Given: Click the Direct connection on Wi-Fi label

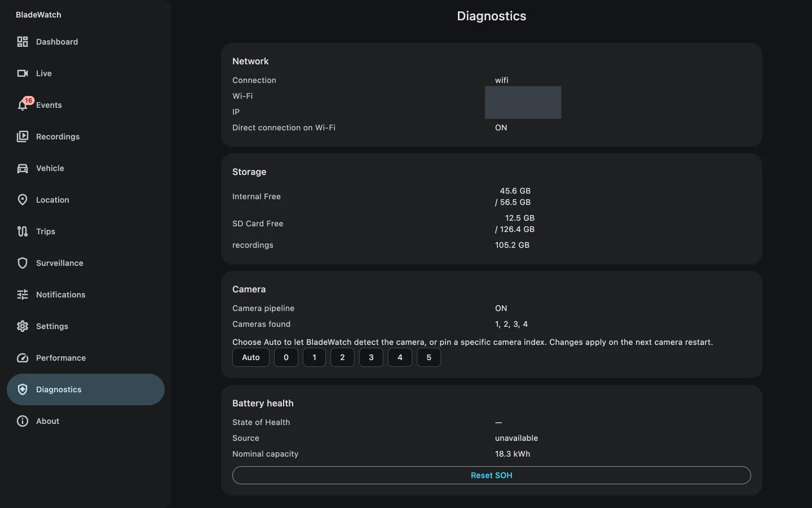Looking at the screenshot, I should 284,128.
